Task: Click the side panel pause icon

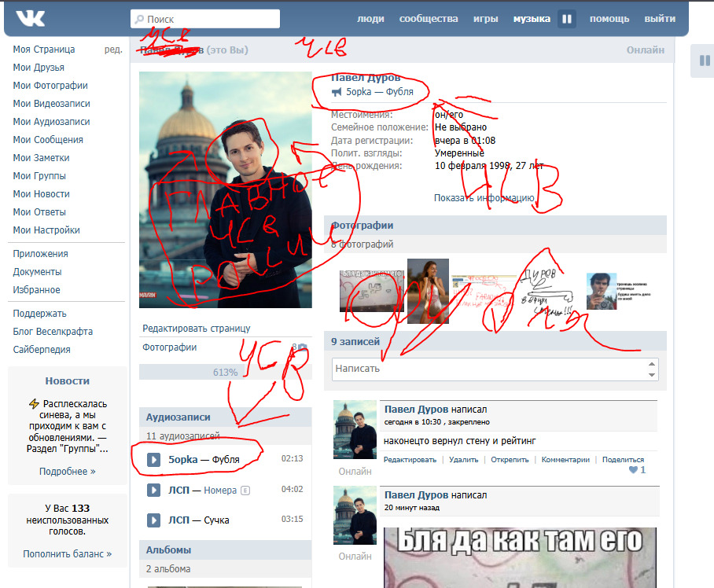Action: [705, 61]
